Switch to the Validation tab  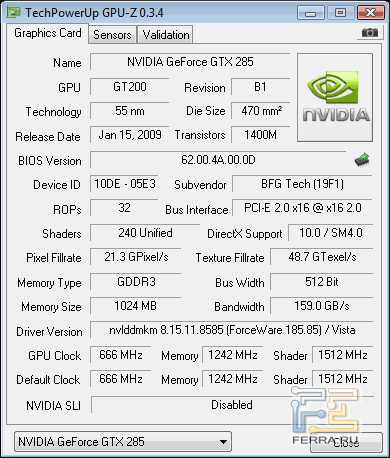[x=166, y=35]
